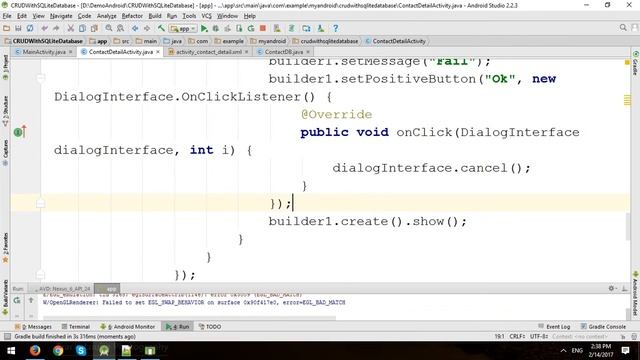Click the Search Everywhere magnifier icon

point(623,28)
